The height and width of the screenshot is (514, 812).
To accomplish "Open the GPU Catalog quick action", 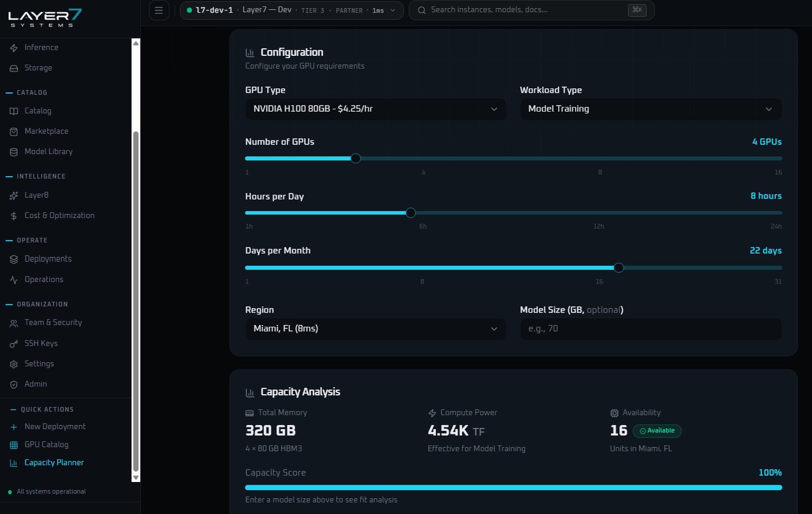I will (46, 444).
